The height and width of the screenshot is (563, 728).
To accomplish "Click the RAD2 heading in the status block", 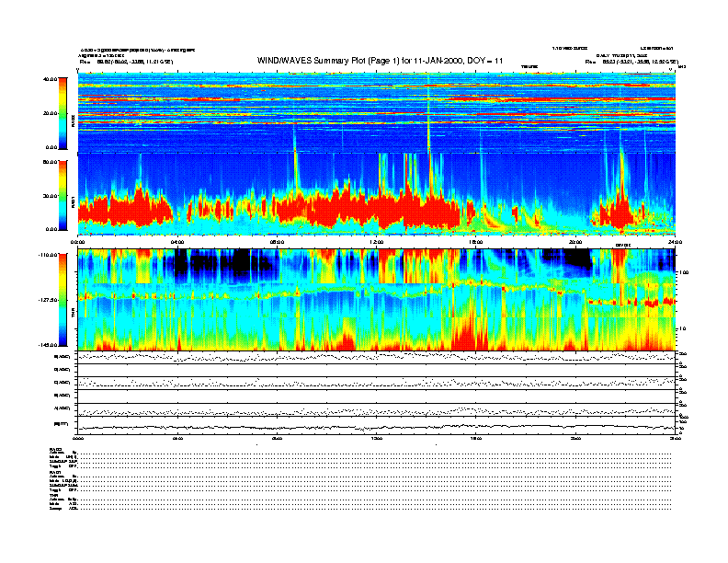I will pos(55,450).
